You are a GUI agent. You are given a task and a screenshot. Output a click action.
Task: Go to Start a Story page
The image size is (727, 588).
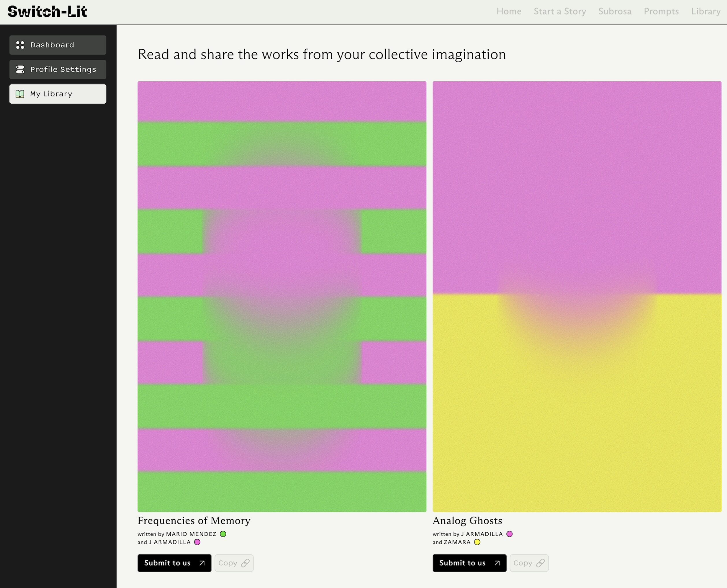click(560, 12)
